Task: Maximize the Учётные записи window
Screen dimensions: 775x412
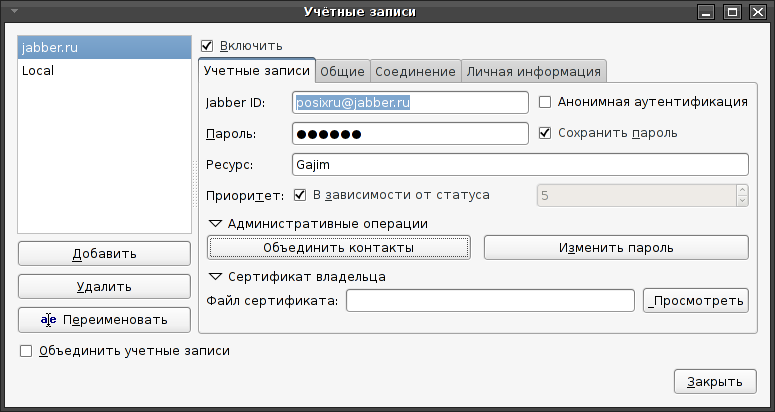Action: [732, 12]
